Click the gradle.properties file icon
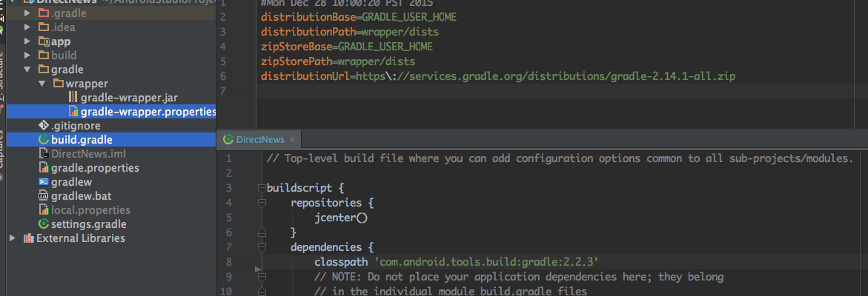 pyautogui.click(x=43, y=168)
